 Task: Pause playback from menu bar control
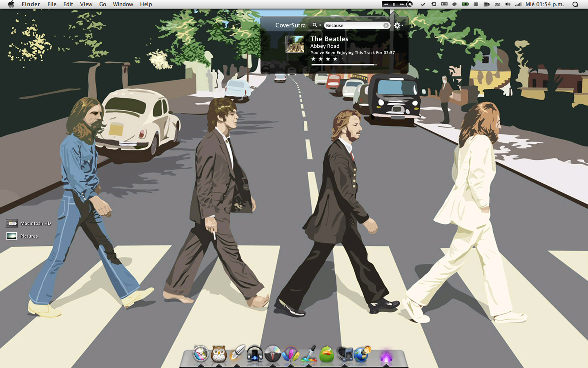coord(394,4)
